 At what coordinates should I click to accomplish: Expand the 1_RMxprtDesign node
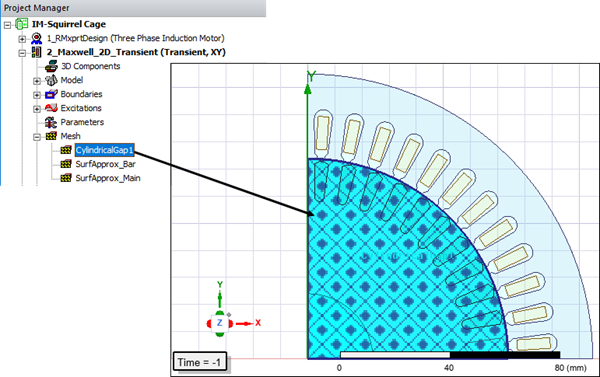[22, 39]
